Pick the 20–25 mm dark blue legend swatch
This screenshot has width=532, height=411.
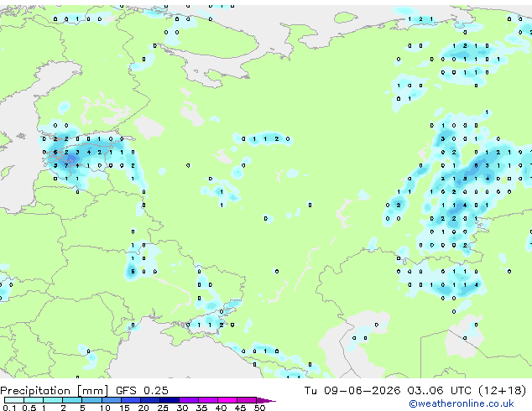pos(150,400)
